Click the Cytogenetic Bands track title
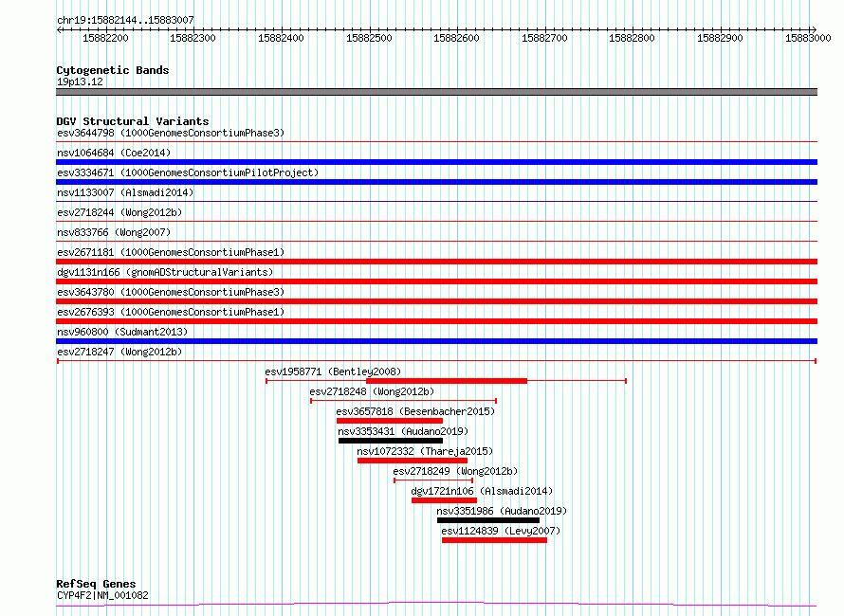The width and height of the screenshot is (844, 616). [113, 70]
